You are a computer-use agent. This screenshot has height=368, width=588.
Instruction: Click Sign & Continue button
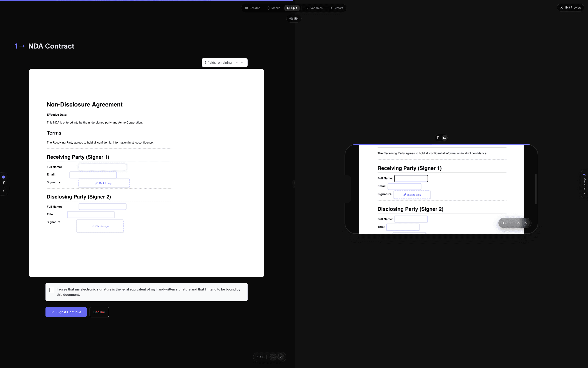pyautogui.click(x=66, y=312)
